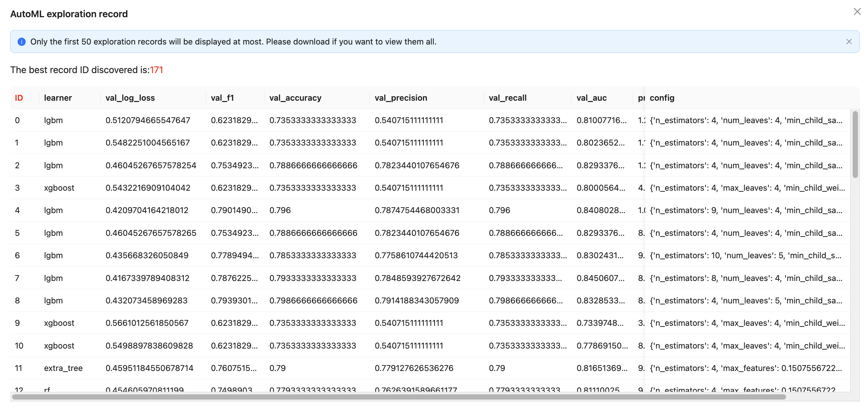The height and width of the screenshot is (408, 868).
Task: Click the vertical table scrollbar thumb
Action: [x=855, y=145]
